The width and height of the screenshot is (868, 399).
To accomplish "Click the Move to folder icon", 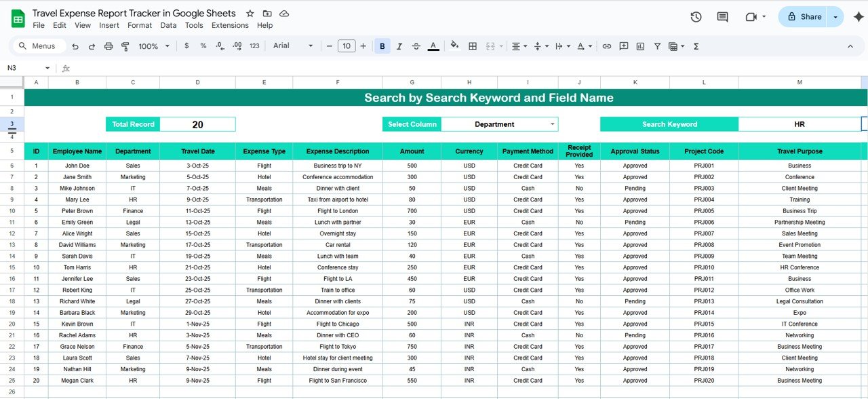I will [267, 14].
